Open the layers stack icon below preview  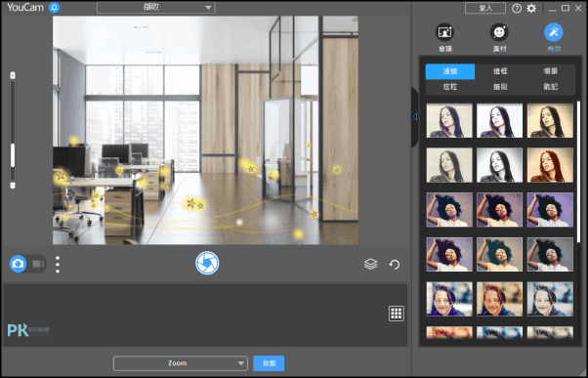click(x=370, y=264)
